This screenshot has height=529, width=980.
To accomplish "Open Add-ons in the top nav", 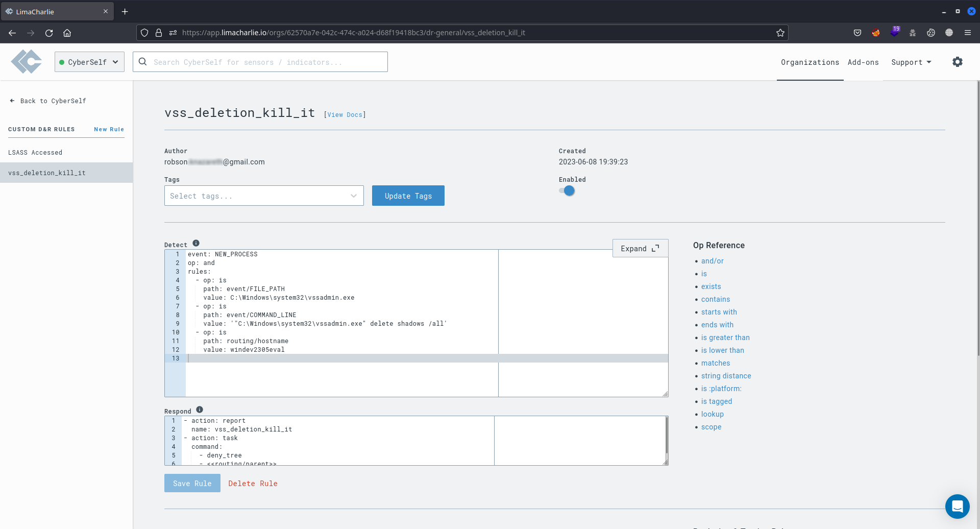I will point(863,62).
